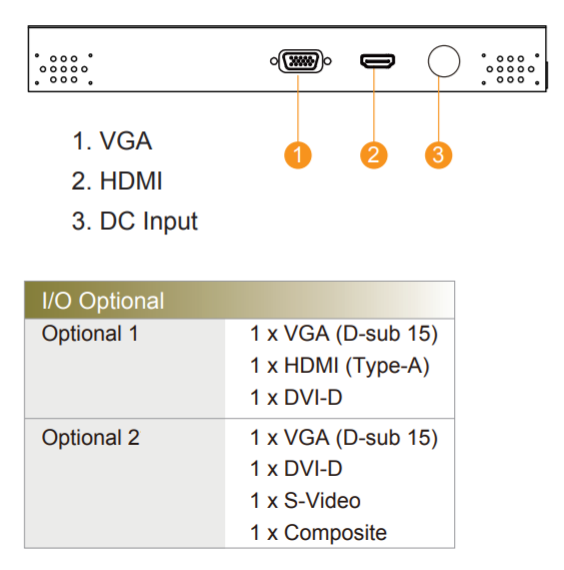Click the '3. DC Input' legend entry
The height and width of the screenshot is (570, 564).
click(135, 221)
